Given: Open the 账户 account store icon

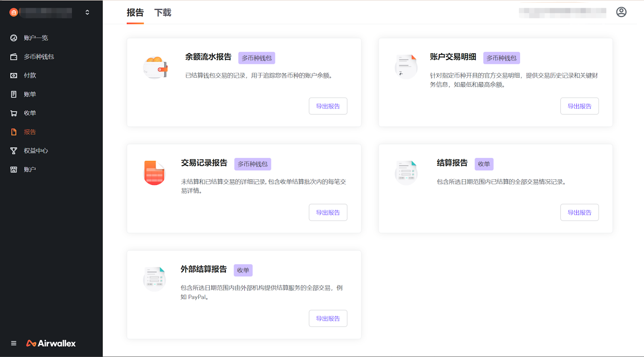Looking at the screenshot, I should click(x=14, y=170).
